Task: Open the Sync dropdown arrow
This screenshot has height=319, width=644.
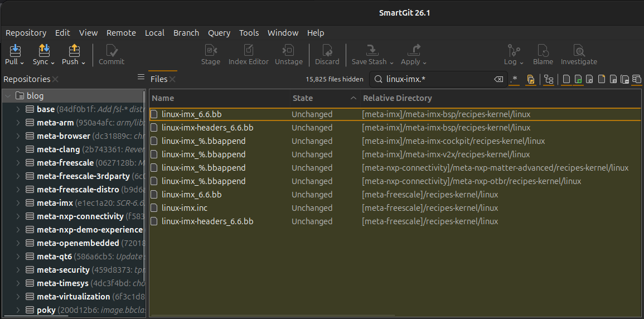Action: coord(52,62)
